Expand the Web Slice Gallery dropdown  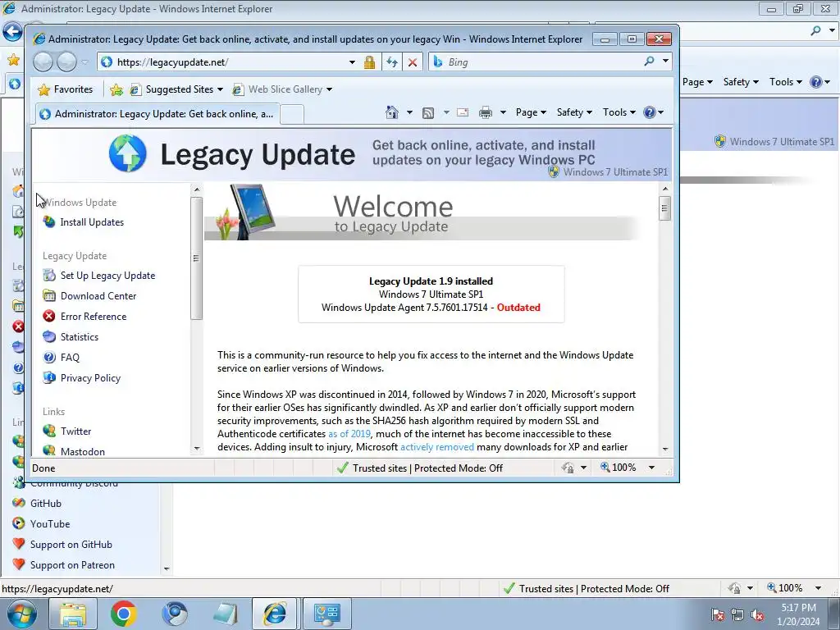tap(329, 89)
